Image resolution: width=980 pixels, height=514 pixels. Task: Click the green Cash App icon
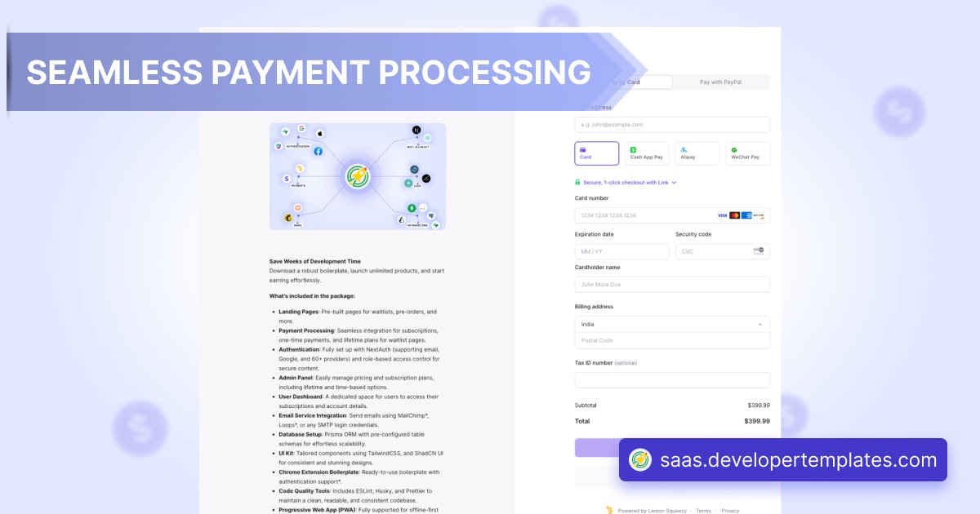pos(633,150)
